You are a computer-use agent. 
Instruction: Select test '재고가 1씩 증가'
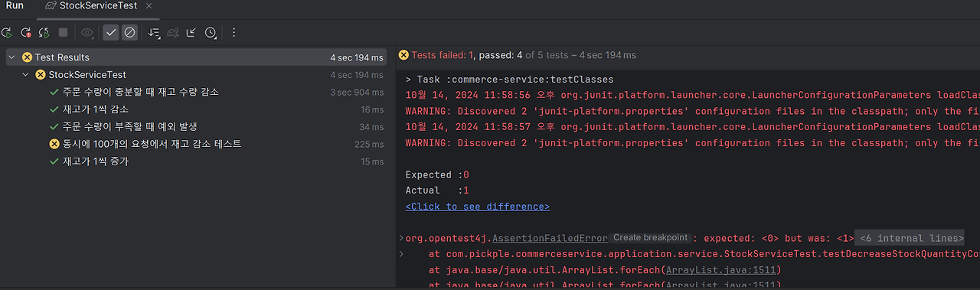(x=96, y=161)
